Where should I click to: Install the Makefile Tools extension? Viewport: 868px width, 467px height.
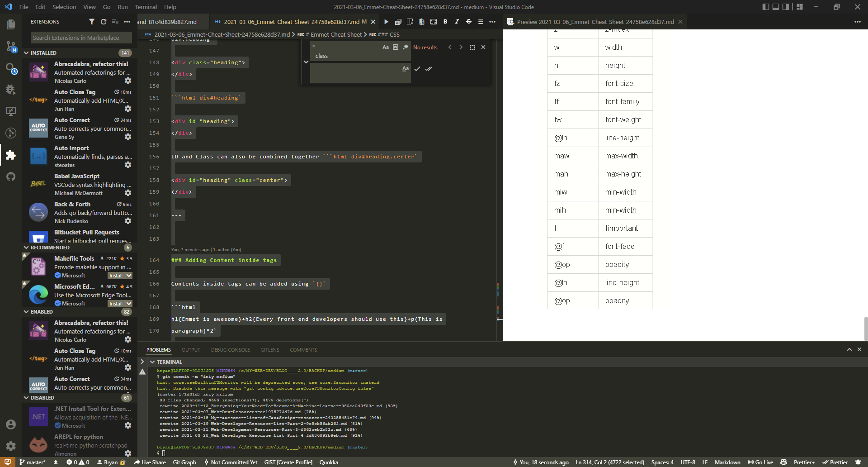(x=116, y=276)
